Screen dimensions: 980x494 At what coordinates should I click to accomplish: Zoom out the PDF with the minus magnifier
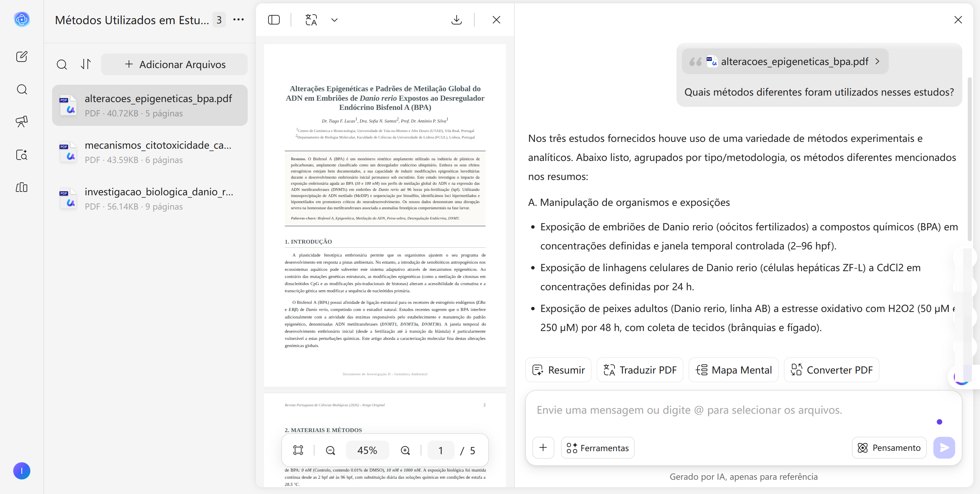[331, 450]
